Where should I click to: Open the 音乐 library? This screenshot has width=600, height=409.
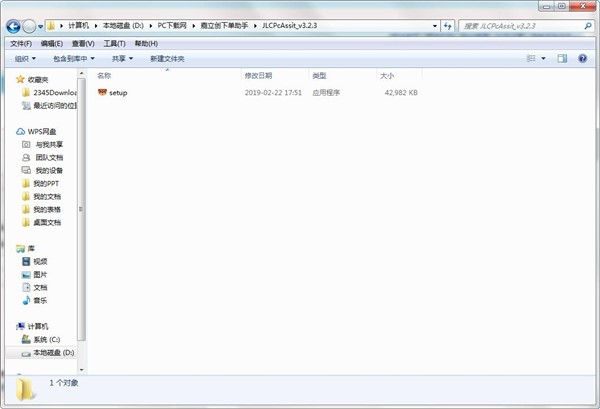click(x=35, y=301)
